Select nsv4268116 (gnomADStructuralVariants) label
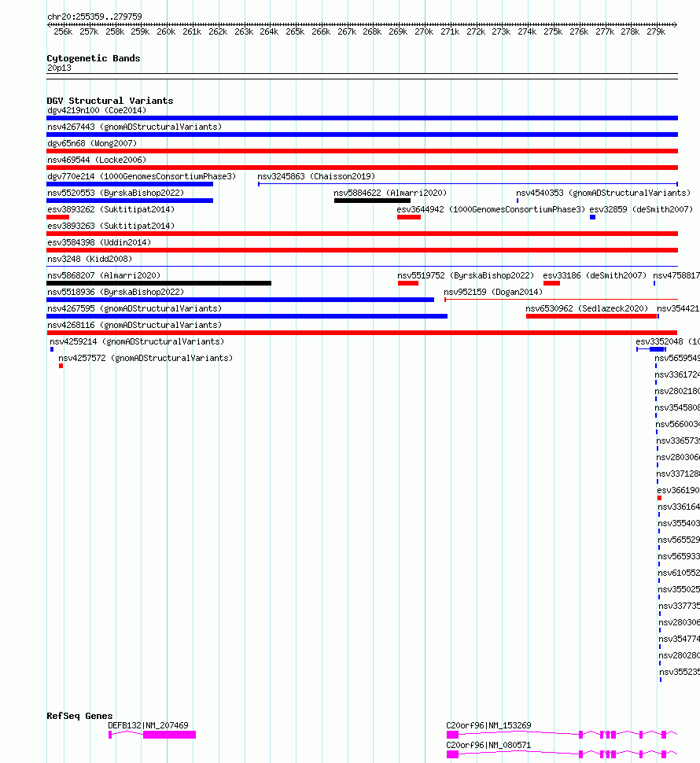 tap(134, 326)
